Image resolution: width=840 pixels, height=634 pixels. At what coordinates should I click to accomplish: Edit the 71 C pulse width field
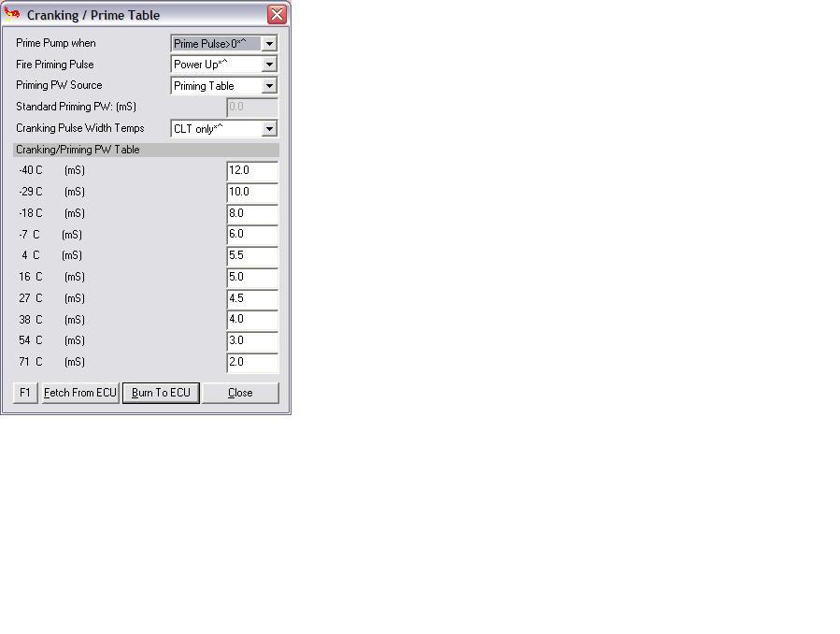click(x=252, y=363)
